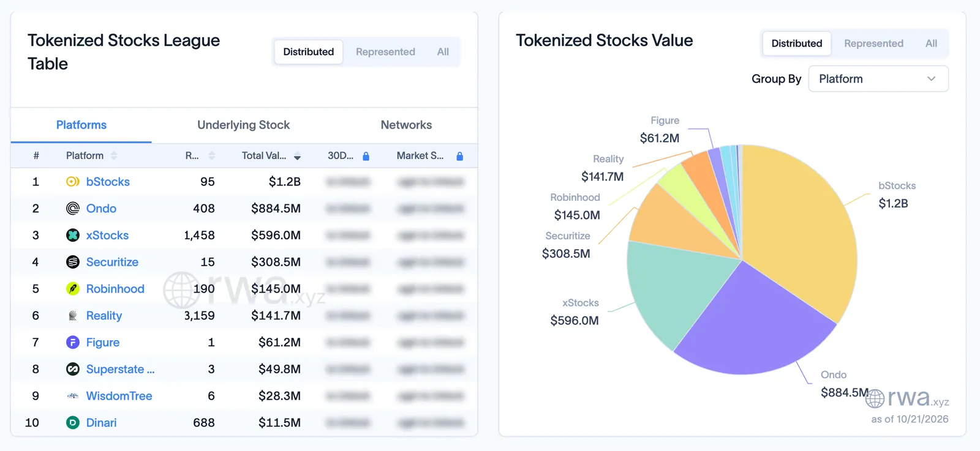This screenshot has height=451, width=980.
Task: Click the WisdomTree platform logo icon
Action: [72, 396]
